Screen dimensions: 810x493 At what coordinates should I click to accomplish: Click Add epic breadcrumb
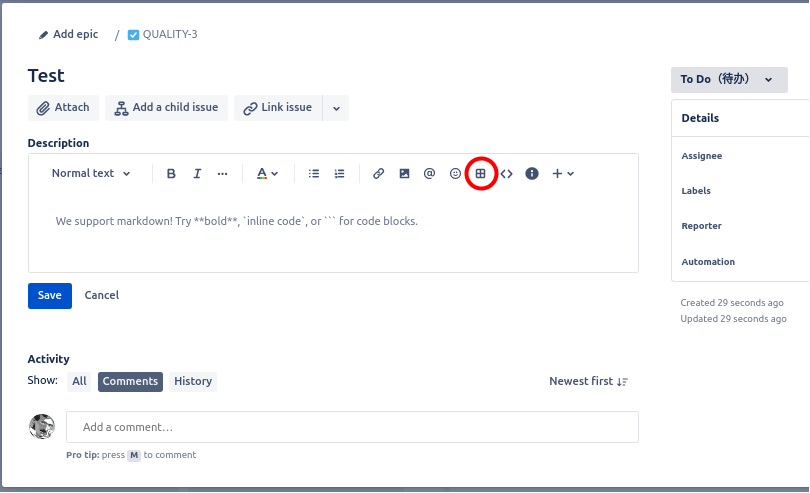69,35
